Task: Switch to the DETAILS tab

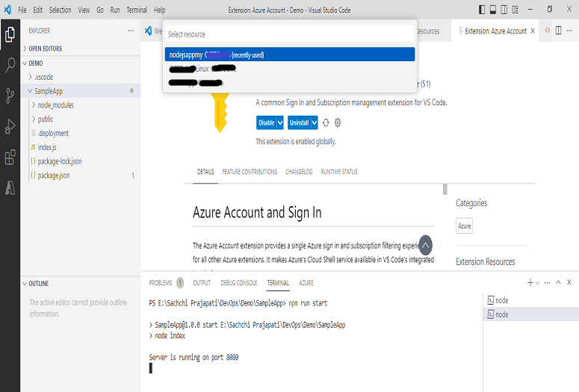Action: (x=205, y=172)
